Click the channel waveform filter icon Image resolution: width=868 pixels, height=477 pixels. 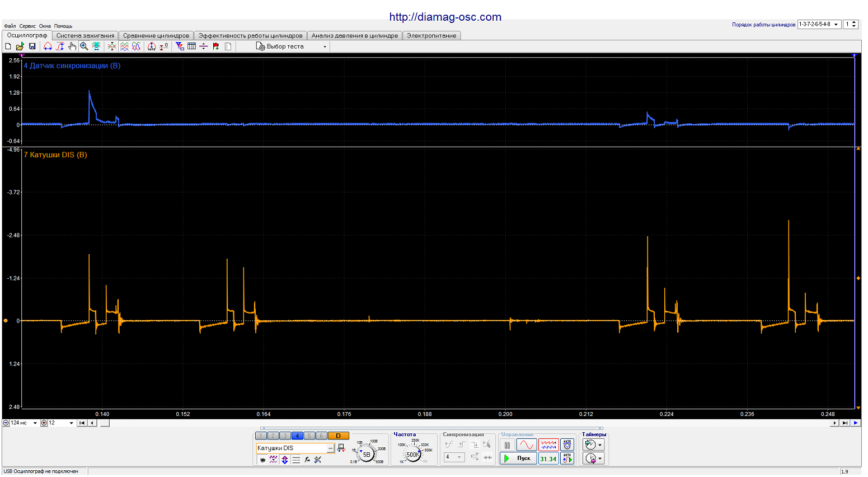(x=273, y=460)
